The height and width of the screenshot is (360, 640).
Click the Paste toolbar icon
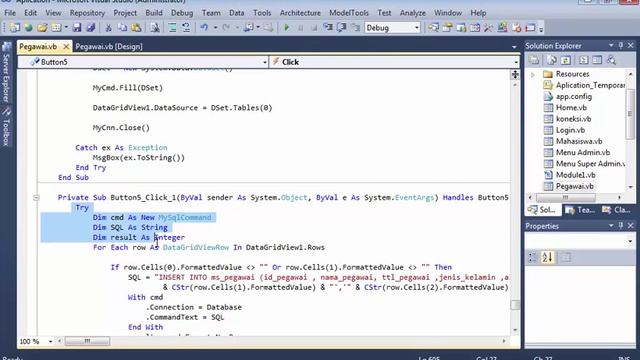coord(136,28)
